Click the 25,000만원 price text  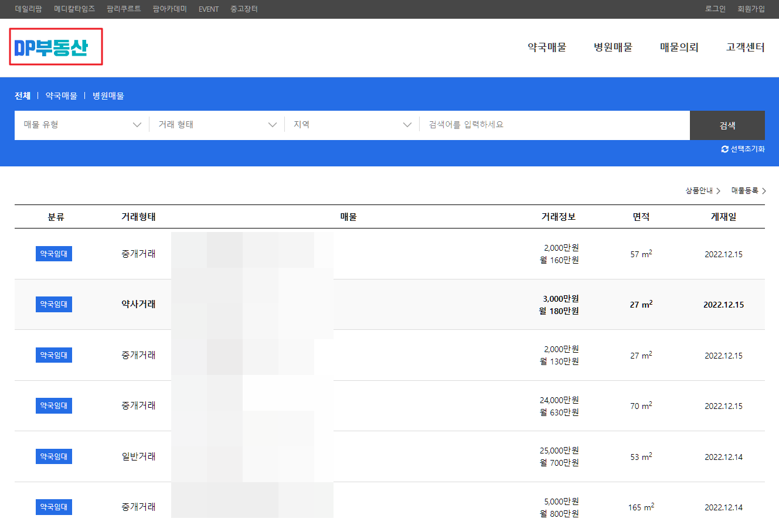point(559,451)
